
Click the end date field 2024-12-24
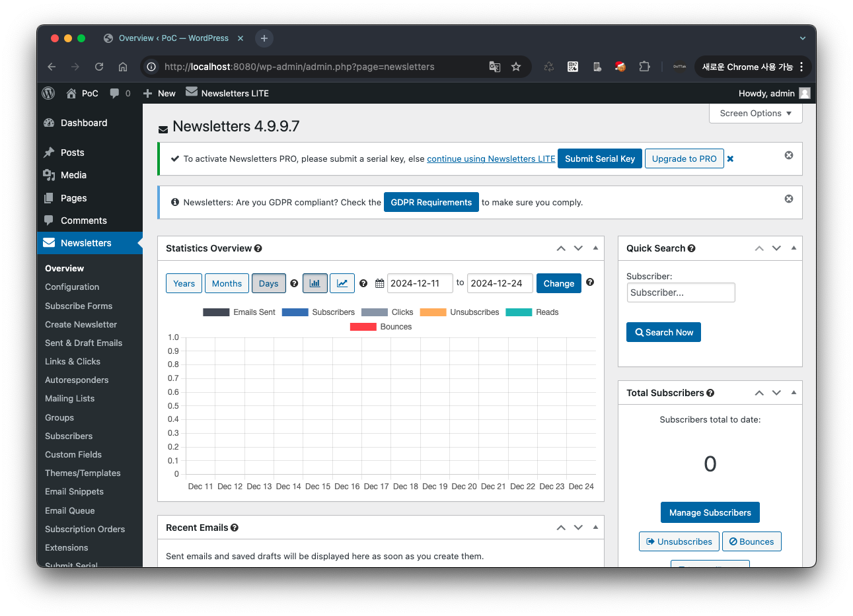click(500, 283)
